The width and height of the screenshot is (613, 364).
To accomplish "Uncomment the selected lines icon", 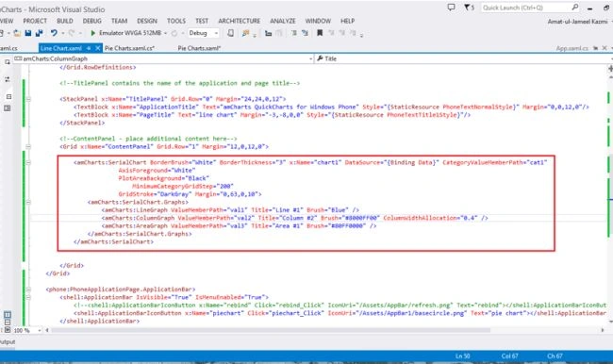I will pyautogui.click(x=305, y=33).
